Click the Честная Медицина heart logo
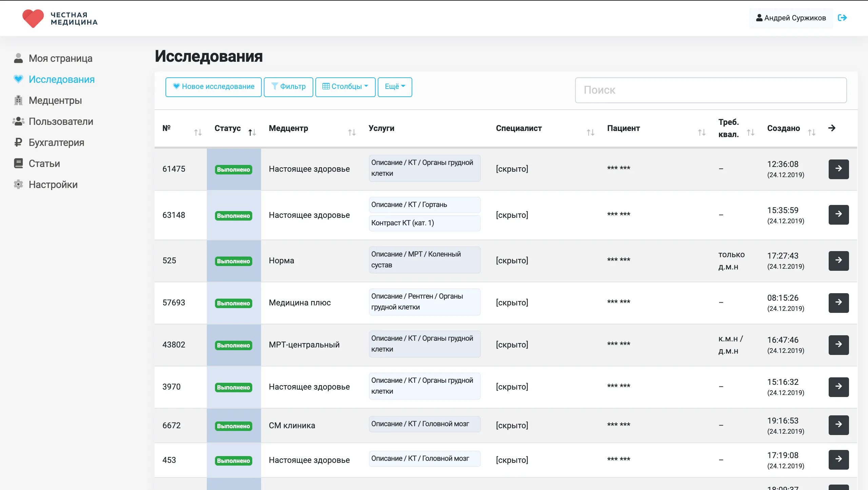Image resolution: width=868 pixels, height=490 pixels. 33,18
